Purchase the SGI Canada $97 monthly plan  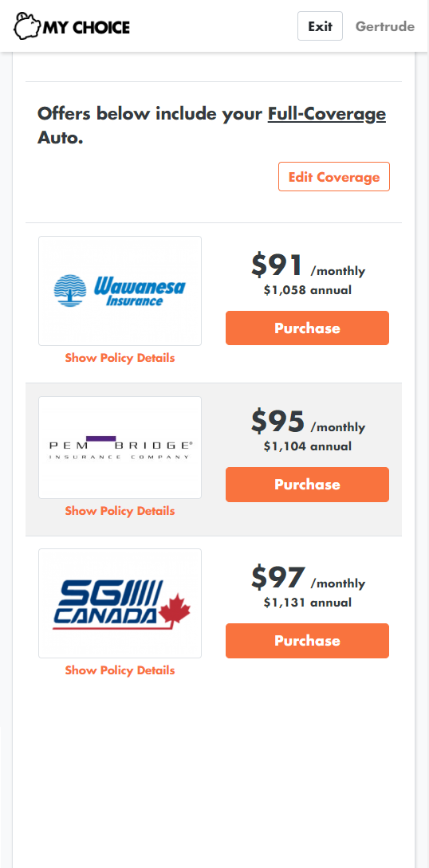pyautogui.click(x=307, y=641)
